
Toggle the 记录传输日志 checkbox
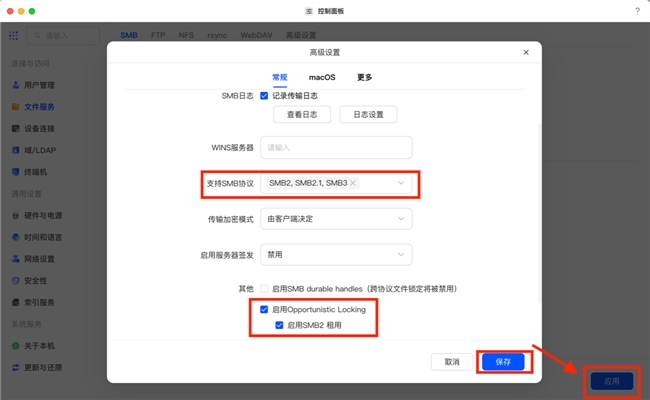264,96
